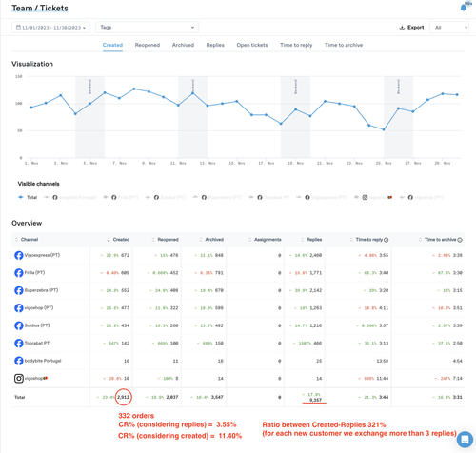Sort the table by the Assignments column

(265, 240)
